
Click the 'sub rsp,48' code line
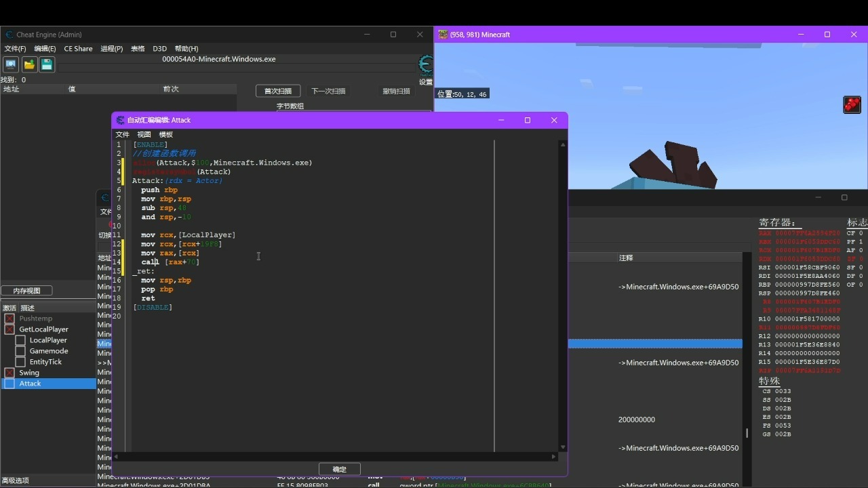(x=163, y=208)
